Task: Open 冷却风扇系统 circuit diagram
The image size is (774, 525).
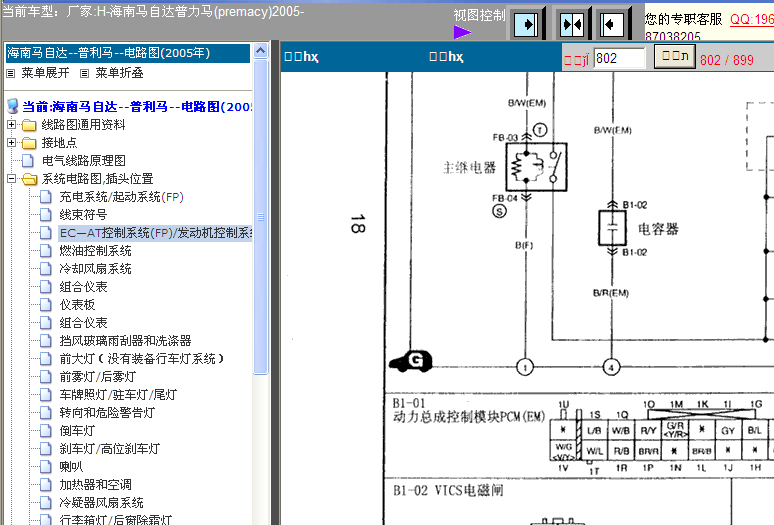Action: 95,269
